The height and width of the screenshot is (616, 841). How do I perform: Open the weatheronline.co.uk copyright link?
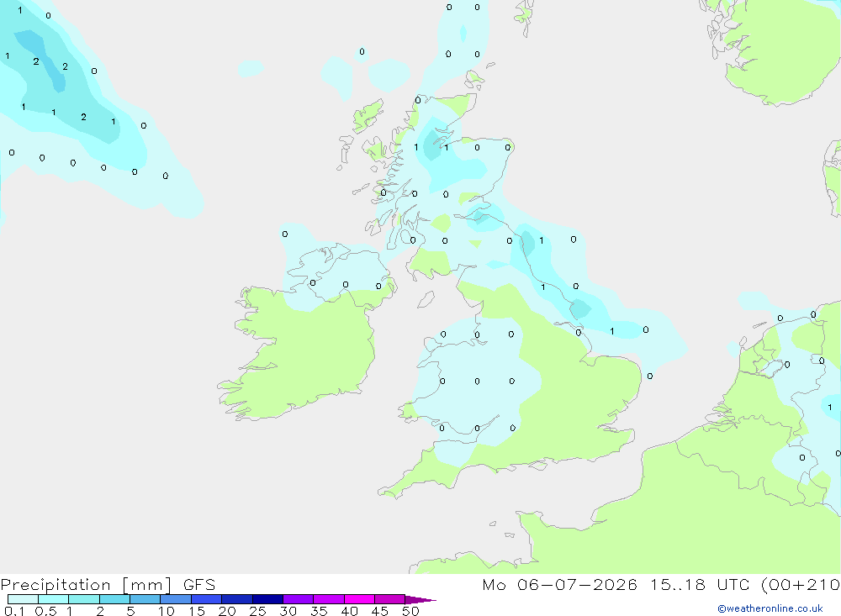[770, 608]
